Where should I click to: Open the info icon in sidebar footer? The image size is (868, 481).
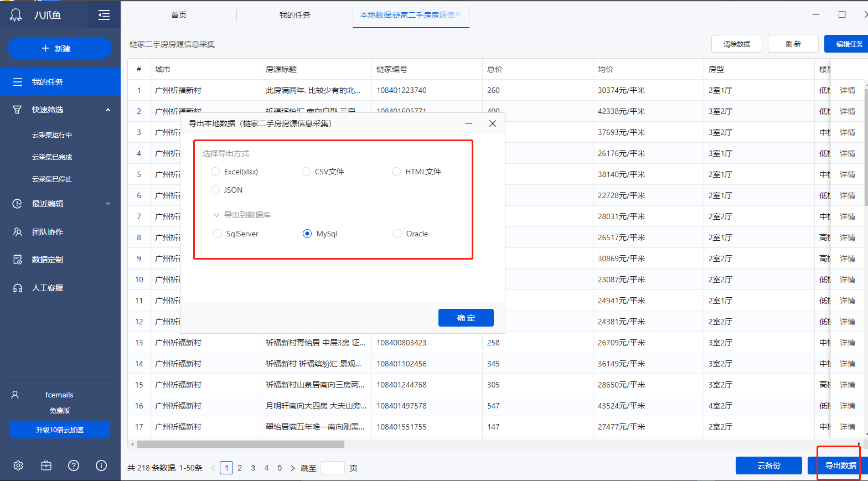click(101, 466)
